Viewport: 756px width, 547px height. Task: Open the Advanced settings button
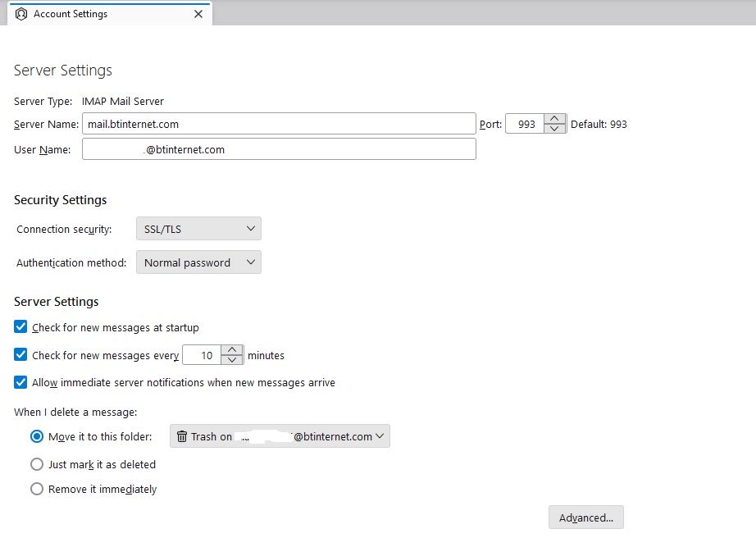click(x=585, y=517)
